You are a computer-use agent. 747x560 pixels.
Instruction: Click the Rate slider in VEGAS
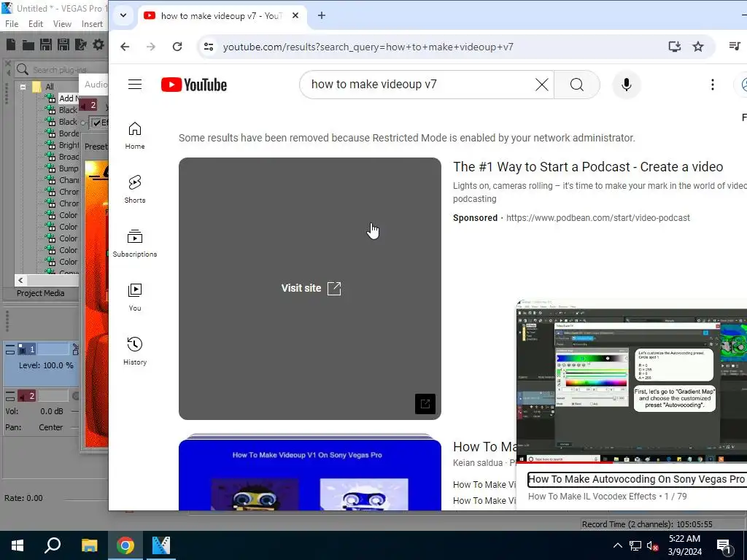click(x=86, y=499)
